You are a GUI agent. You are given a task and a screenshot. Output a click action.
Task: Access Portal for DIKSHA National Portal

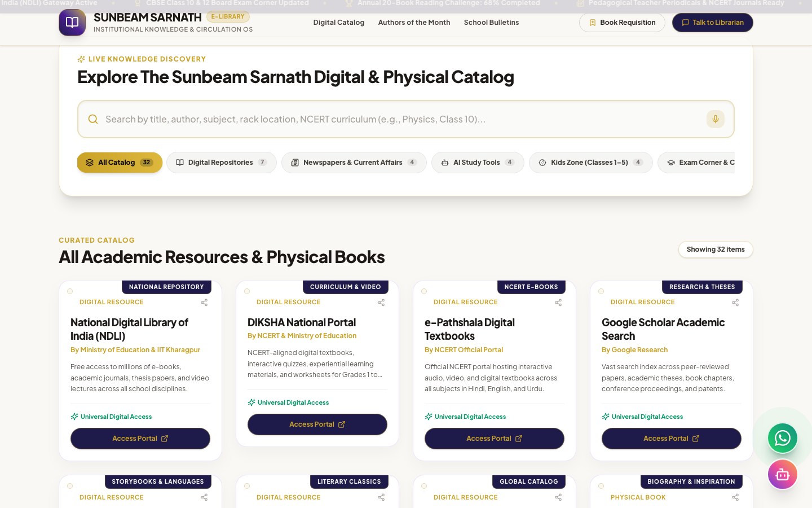pos(317,424)
